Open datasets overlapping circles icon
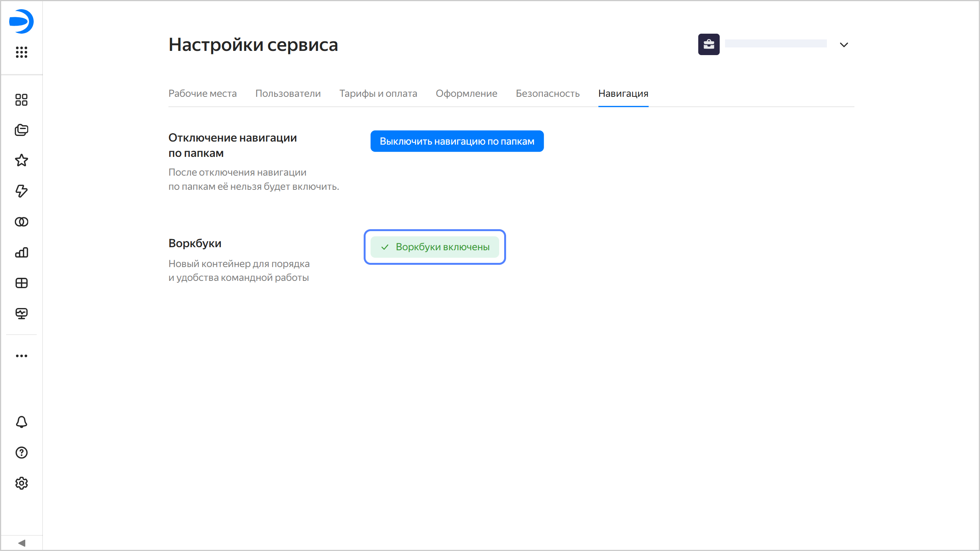Viewport: 980px width, 551px height. coord(21,222)
